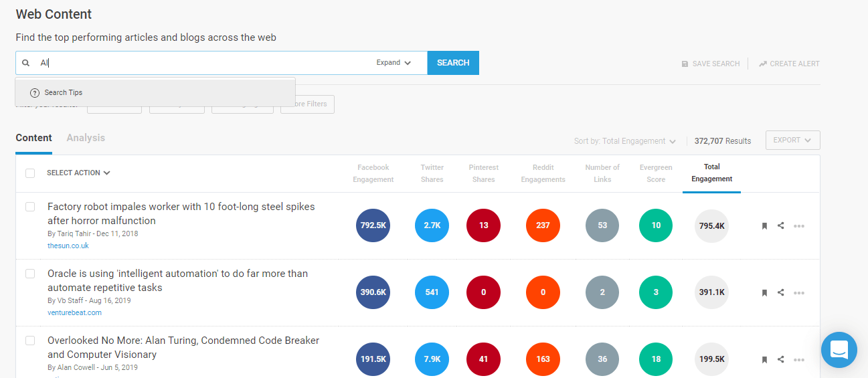This screenshot has height=378, width=868.
Task: Click the search magnifier icon in the search box
Action: pos(26,63)
